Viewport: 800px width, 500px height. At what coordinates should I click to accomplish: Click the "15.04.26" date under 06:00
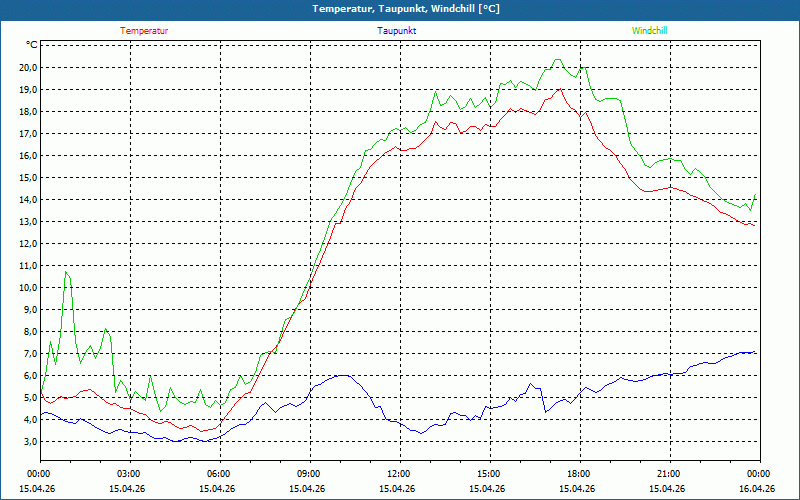[x=217, y=488]
